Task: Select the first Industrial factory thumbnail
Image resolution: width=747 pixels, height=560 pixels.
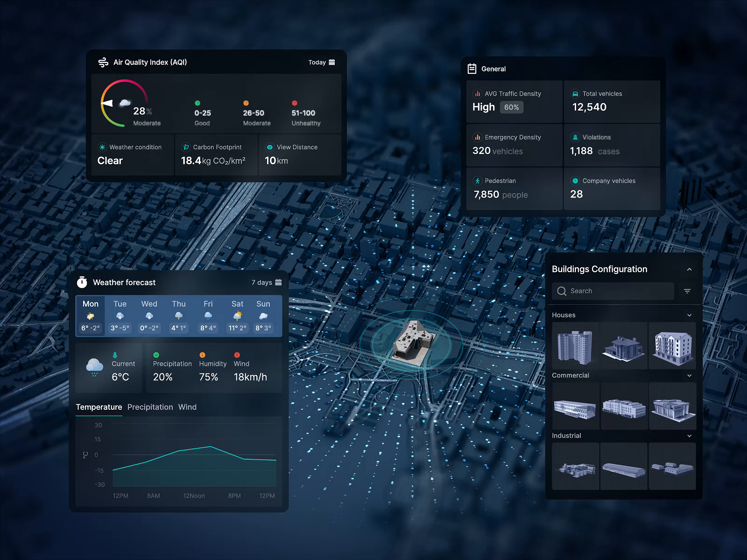Action: click(576, 466)
